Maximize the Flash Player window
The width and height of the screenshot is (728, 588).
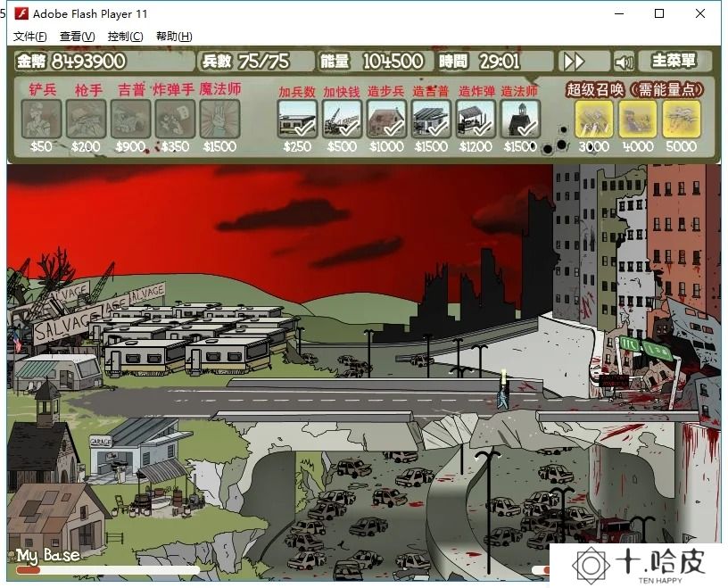point(658,13)
